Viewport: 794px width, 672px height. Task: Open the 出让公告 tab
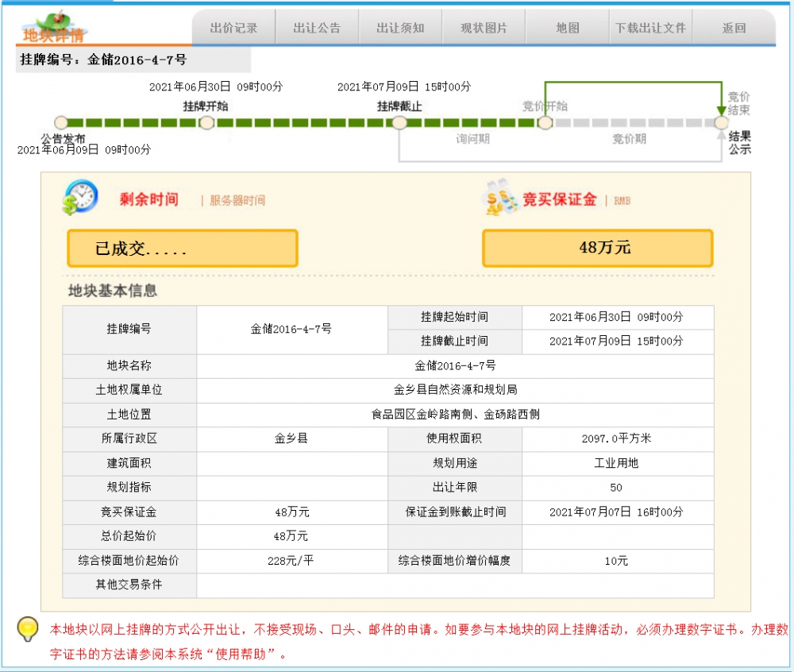pyautogui.click(x=317, y=28)
